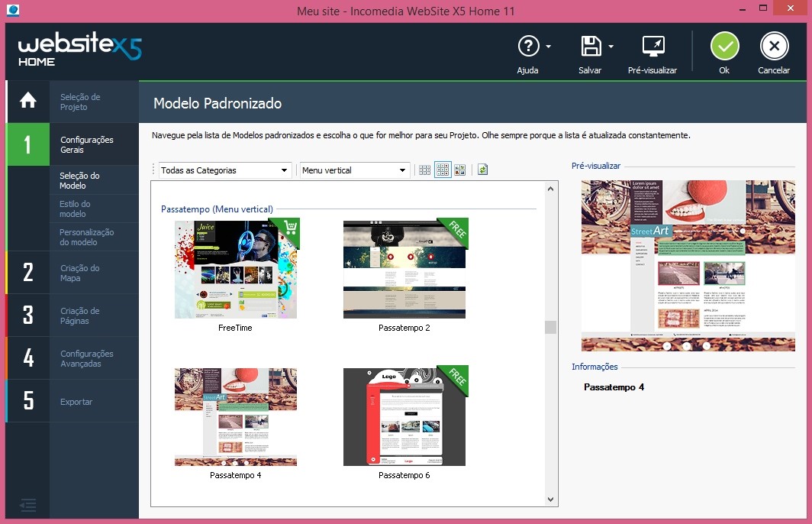Minimize the WebSite X5 window

[743, 10]
